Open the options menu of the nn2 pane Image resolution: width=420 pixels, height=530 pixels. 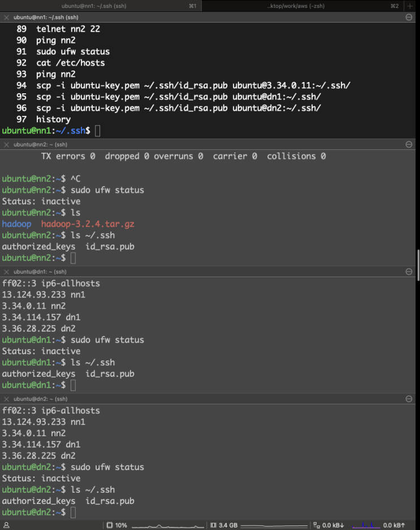coord(409,145)
